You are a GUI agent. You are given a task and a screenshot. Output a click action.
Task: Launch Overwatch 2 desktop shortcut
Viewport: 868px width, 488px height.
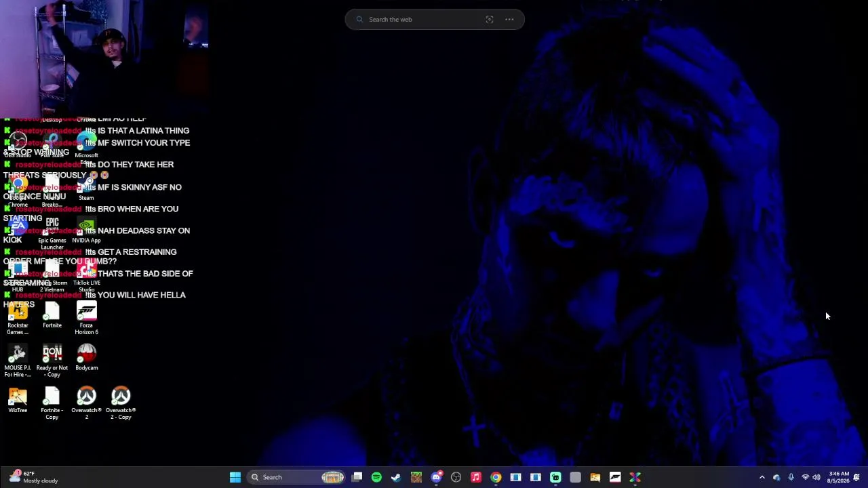(86, 404)
